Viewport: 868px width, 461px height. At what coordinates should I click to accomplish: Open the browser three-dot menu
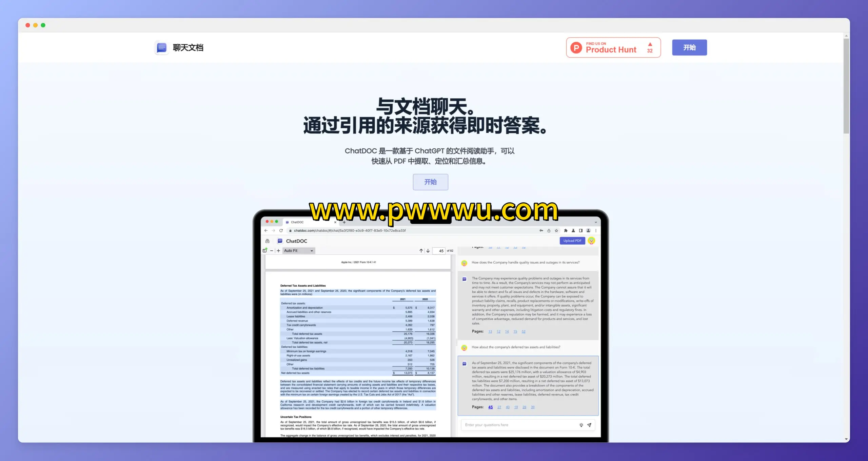[596, 230]
